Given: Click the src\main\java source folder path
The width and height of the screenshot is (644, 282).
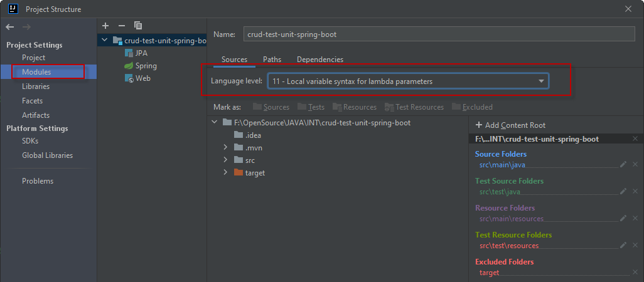Looking at the screenshot, I should (502, 165).
